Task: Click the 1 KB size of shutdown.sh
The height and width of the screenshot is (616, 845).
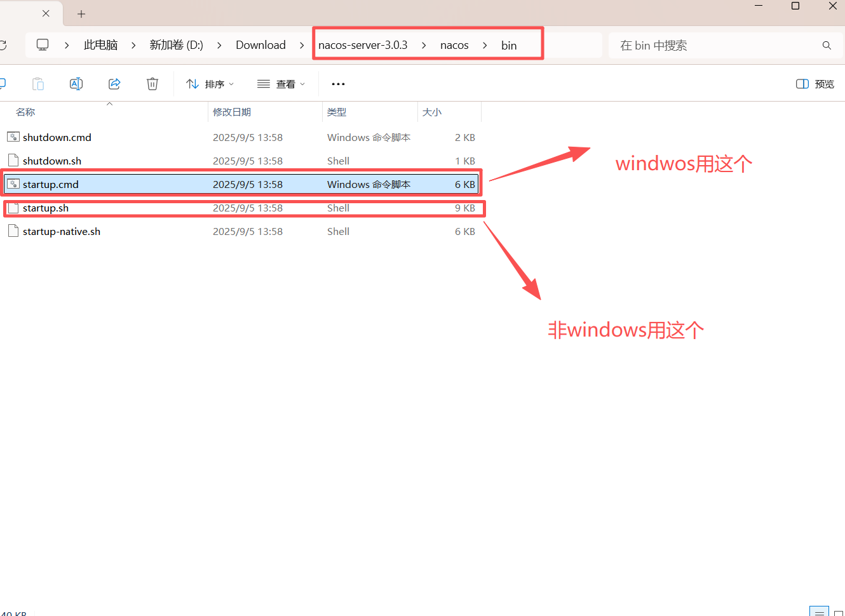Action: [465, 161]
